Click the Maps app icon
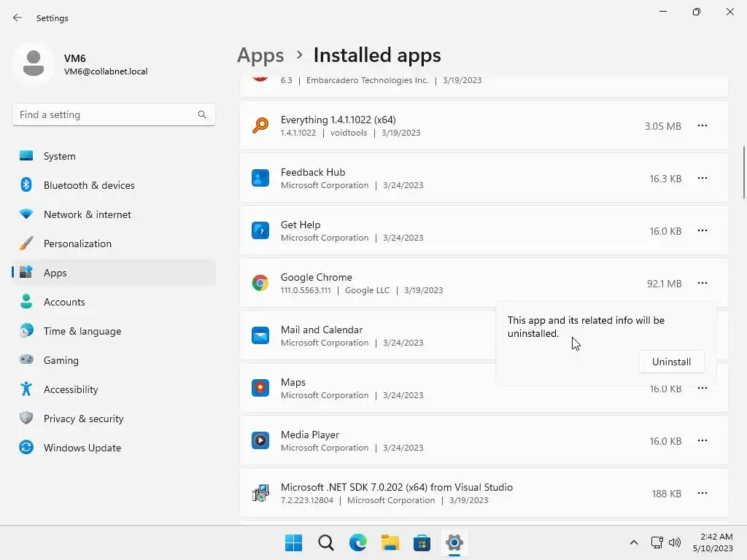The width and height of the screenshot is (747, 560). (260, 388)
